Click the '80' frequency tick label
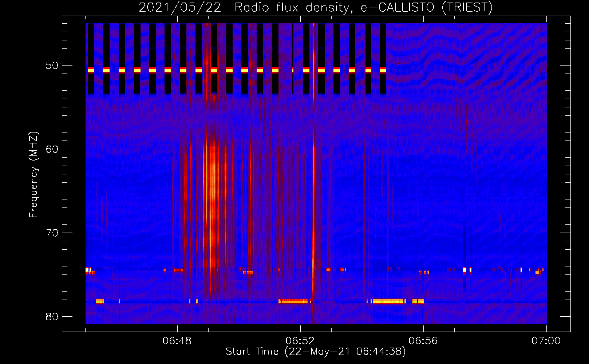Screen dimensions: 589x364 point(52,317)
